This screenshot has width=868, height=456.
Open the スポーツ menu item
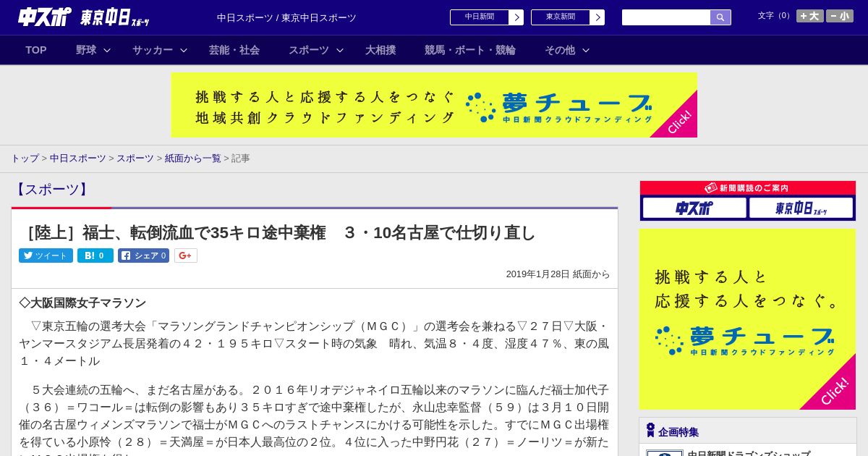309,50
